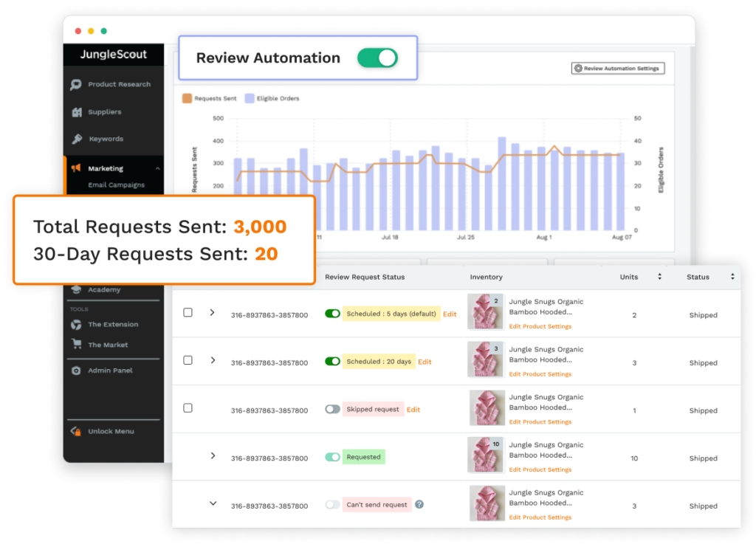This screenshot has width=756, height=544.
Task: Click the Can't send request badge
Action: click(x=377, y=504)
